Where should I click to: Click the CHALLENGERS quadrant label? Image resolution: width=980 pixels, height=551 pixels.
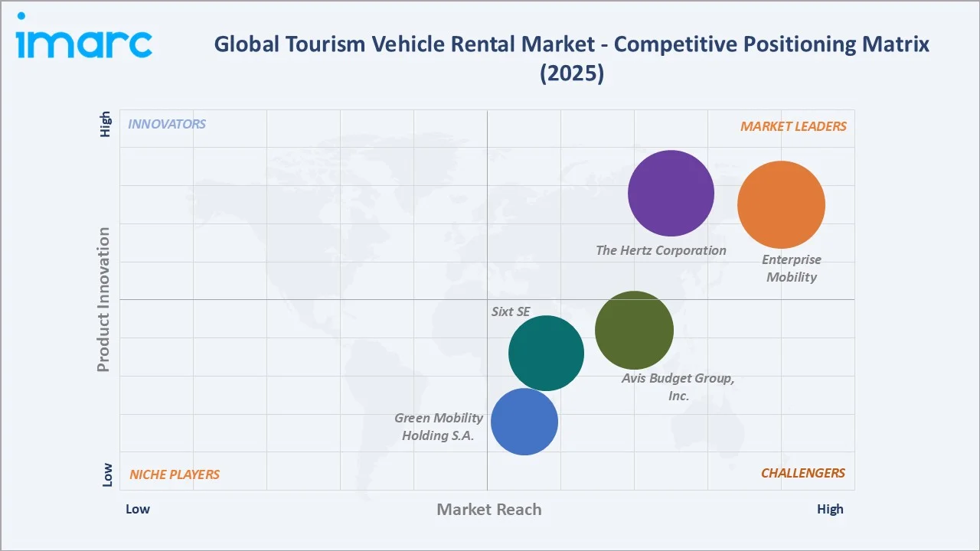(803, 473)
